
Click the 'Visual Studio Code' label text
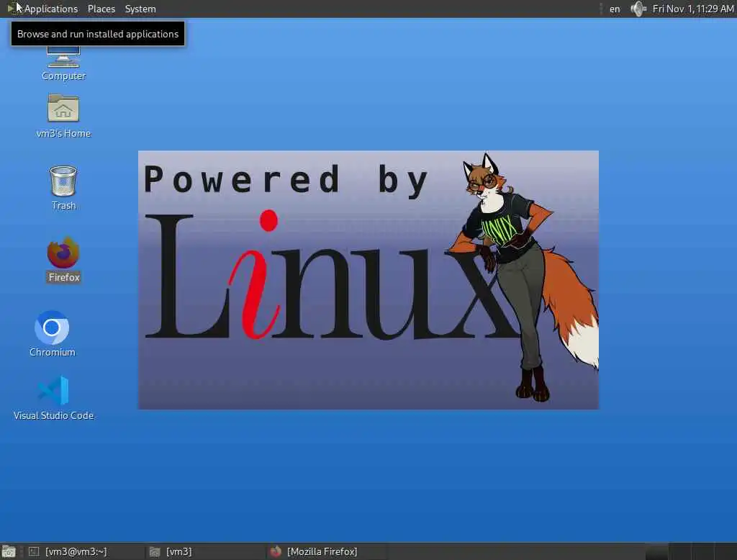[x=53, y=415]
